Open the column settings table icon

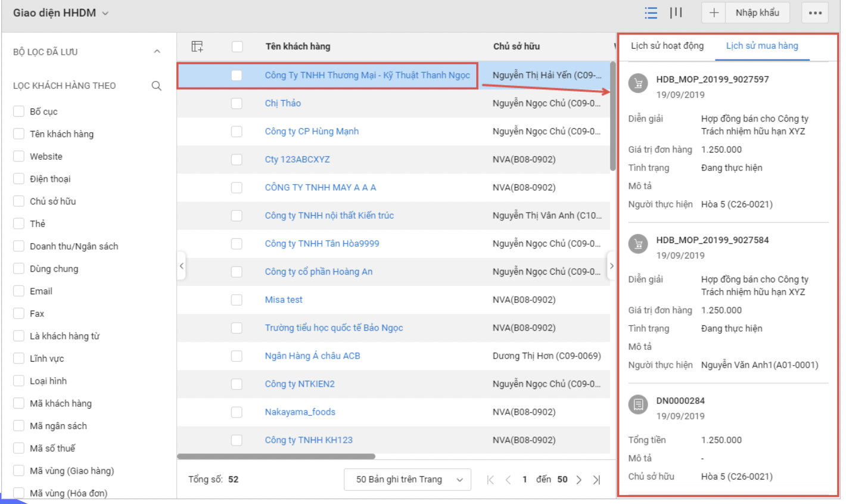click(x=197, y=46)
